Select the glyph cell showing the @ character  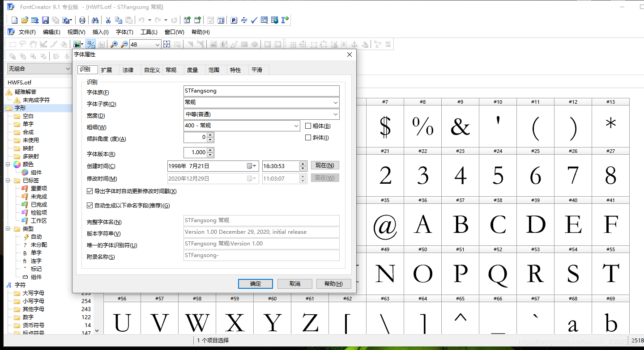click(385, 224)
